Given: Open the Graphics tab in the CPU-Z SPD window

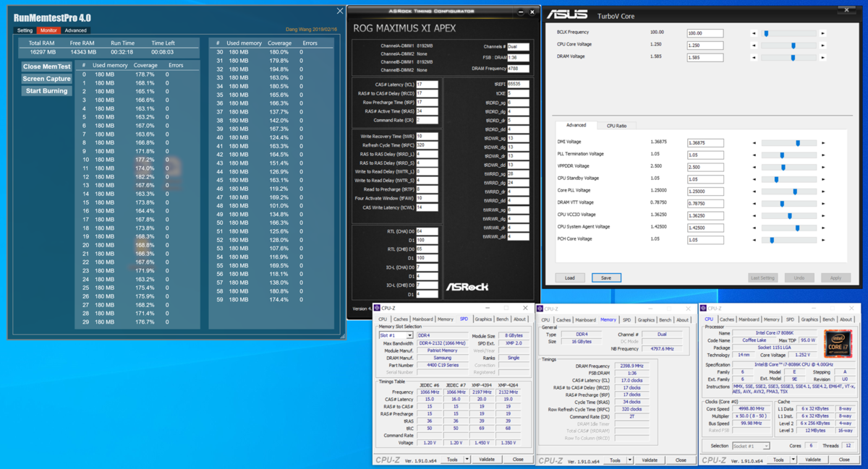Looking at the screenshot, I should pos(483,319).
